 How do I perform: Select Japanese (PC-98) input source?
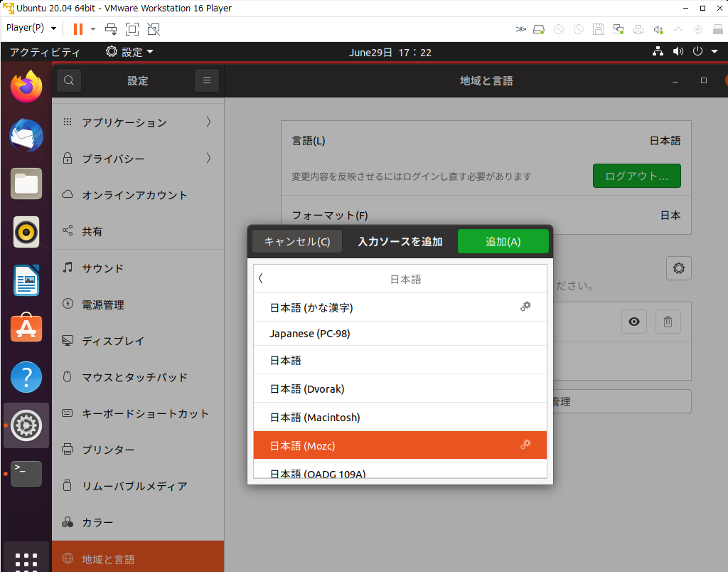point(400,334)
